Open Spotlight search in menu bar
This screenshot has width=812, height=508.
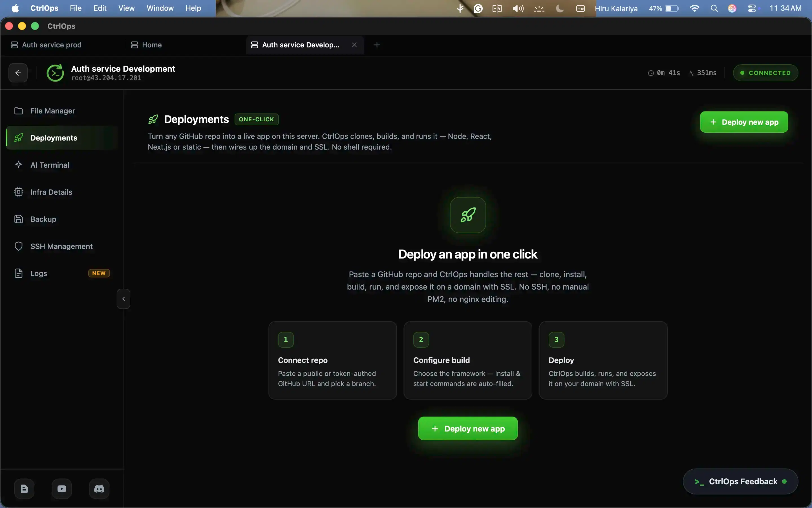[x=714, y=8]
